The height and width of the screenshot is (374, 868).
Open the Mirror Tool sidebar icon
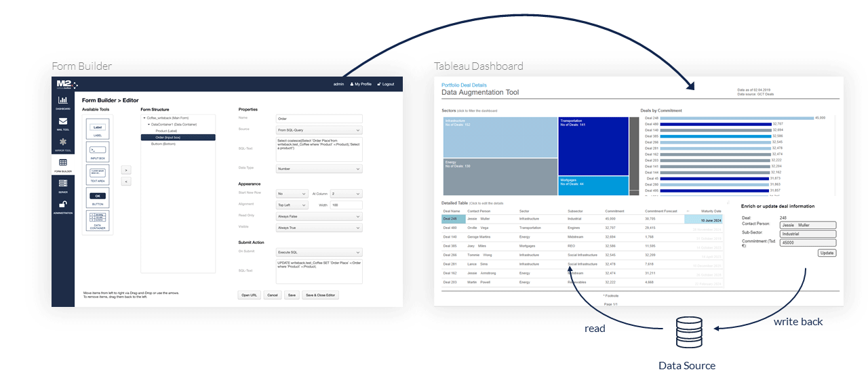tap(62, 144)
